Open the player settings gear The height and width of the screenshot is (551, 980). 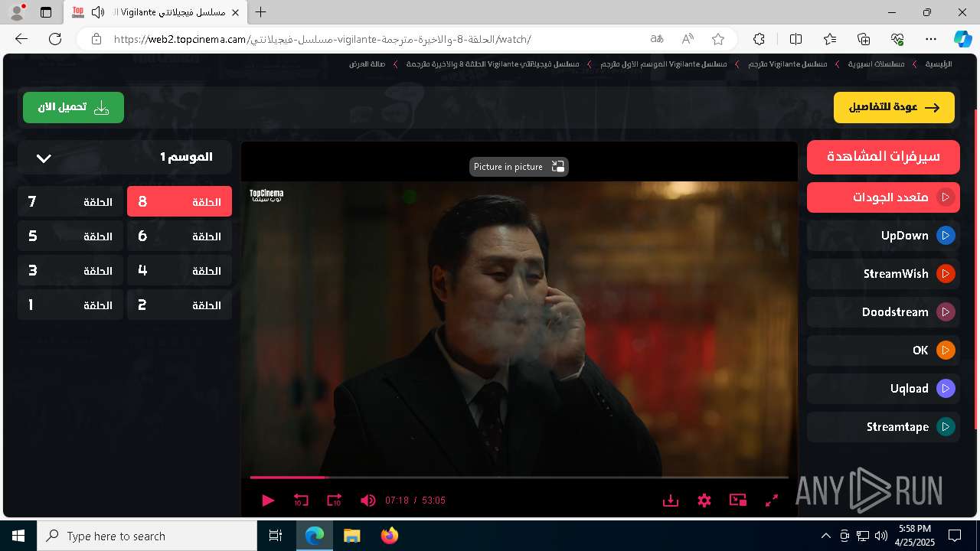click(x=704, y=500)
